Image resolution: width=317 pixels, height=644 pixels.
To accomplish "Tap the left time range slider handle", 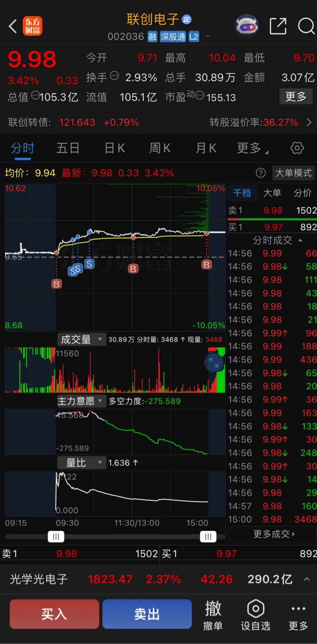I will click(56, 536).
